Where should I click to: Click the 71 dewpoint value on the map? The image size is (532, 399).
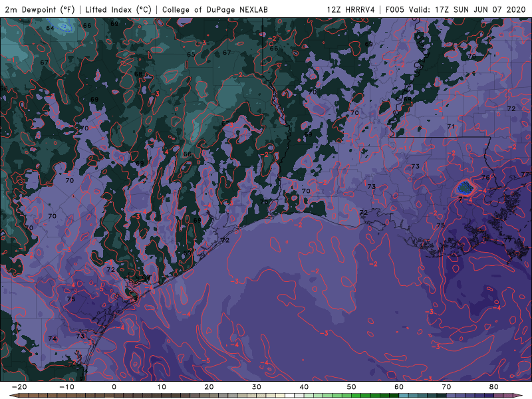pos(451,126)
